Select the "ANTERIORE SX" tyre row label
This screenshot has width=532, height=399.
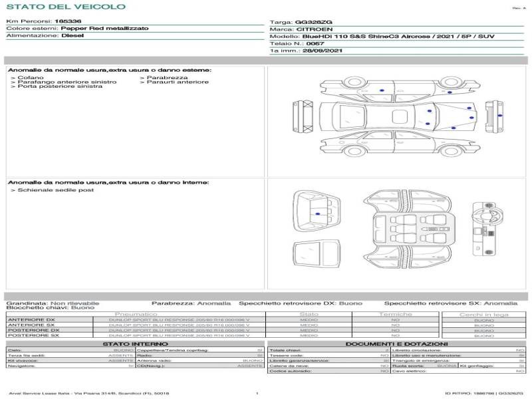click(x=31, y=325)
